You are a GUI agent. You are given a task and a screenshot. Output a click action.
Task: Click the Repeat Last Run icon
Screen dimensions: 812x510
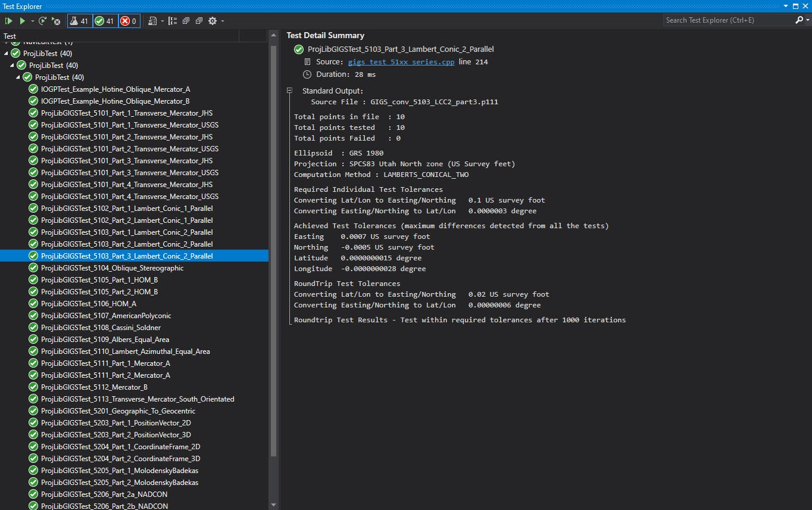pos(42,21)
